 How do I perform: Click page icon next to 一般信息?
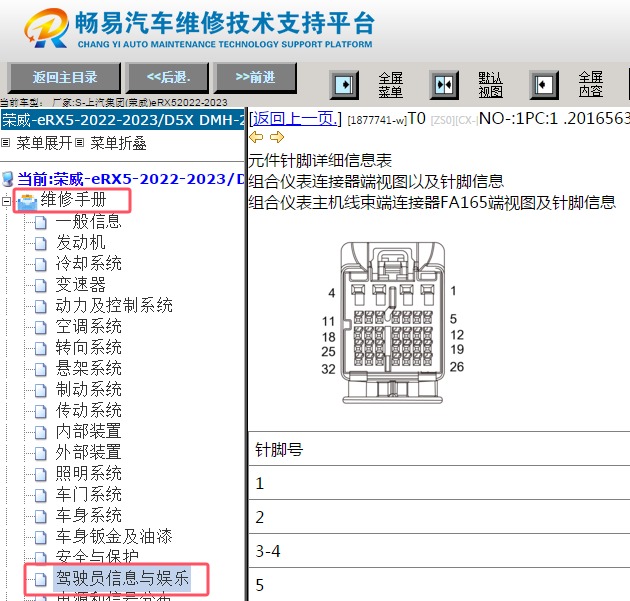coord(41,222)
